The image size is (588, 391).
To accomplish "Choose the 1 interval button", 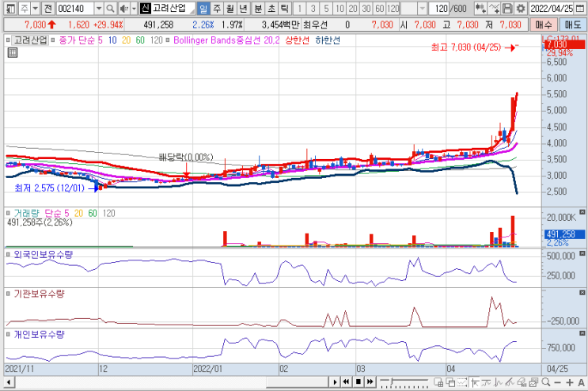I will [299, 8].
